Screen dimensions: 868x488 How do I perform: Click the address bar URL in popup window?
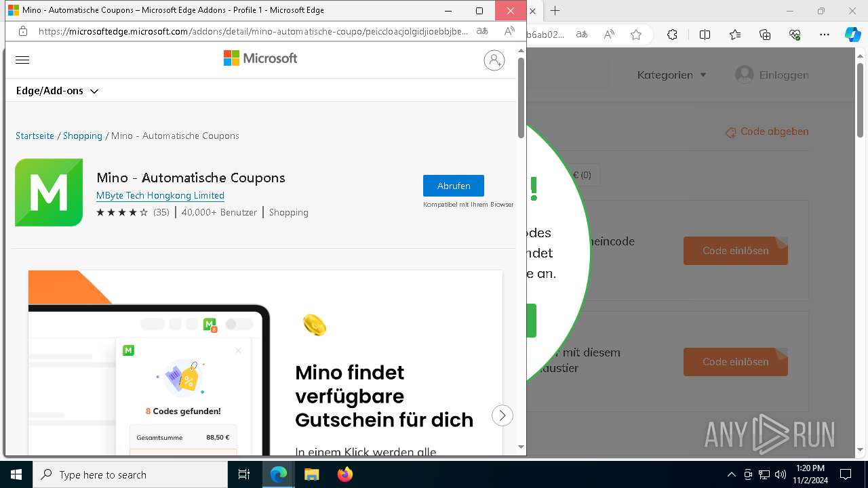point(253,31)
